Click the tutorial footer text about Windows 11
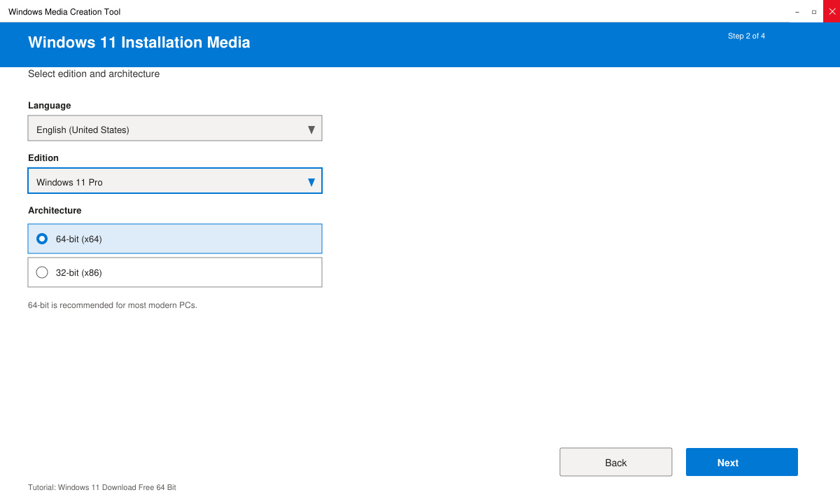 pos(102,487)
